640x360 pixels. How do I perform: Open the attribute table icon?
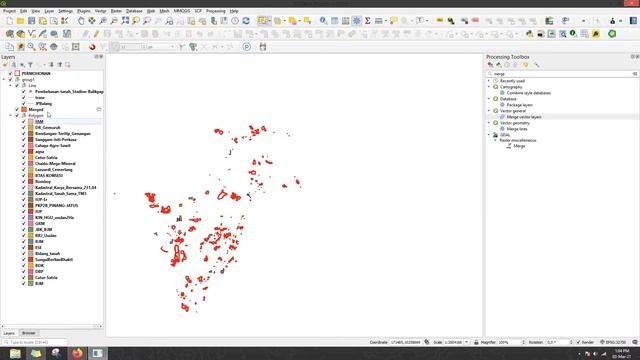(x=334, y=20)
